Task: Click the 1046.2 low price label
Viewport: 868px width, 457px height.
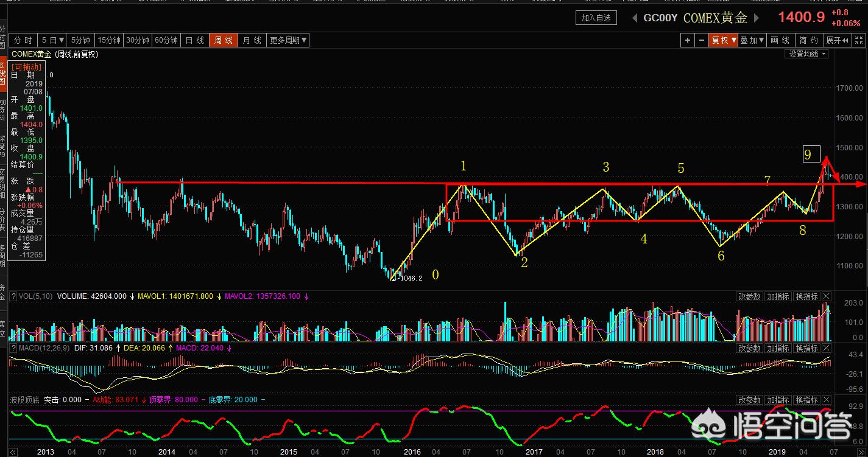Action: [410, 278]
